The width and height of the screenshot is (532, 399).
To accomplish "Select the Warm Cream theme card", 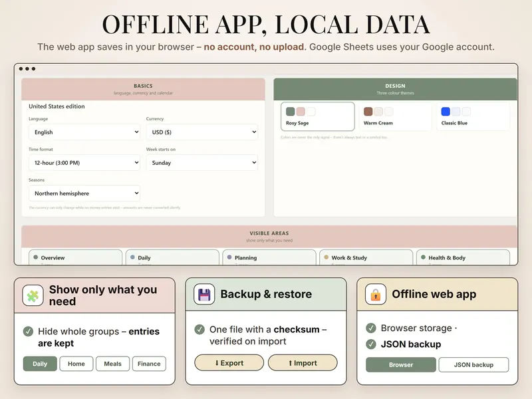I will click(395, 116).
